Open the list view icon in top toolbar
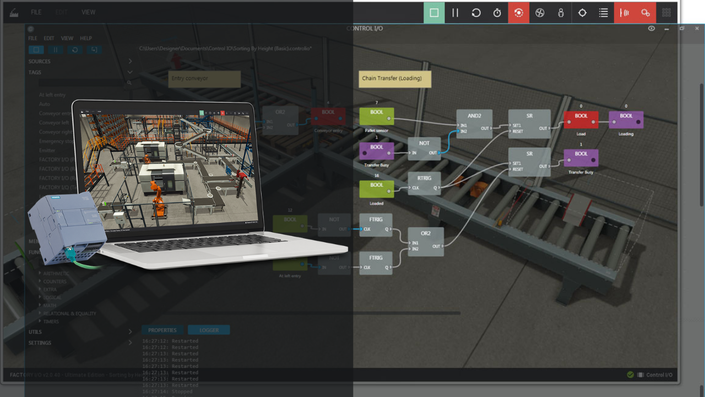This screenshot has height=397, width=705. 603,13
